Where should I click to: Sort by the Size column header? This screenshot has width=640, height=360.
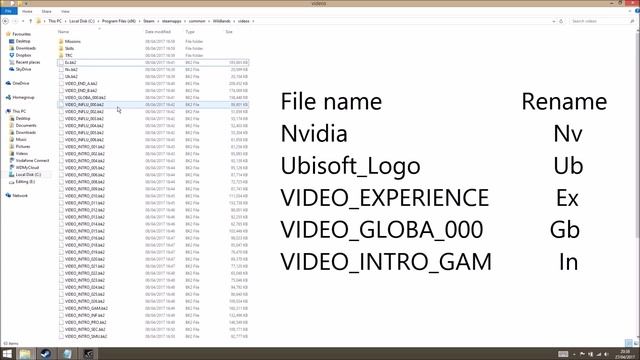(229, 32)
